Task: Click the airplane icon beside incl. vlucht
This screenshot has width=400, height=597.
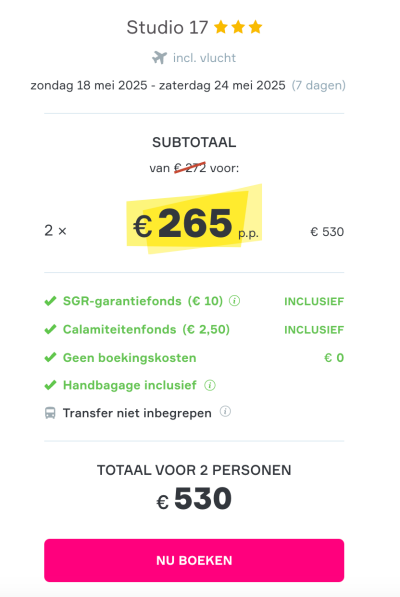Action: click(159, 58)
